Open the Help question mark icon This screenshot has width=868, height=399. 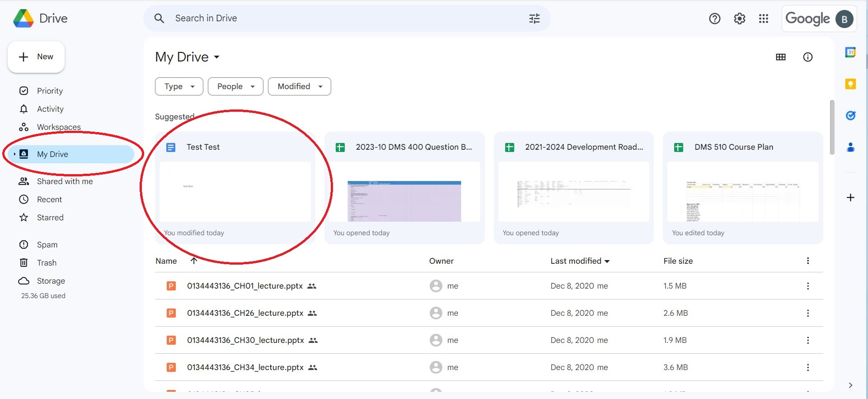pyautogui.click(x=714, y=19)
